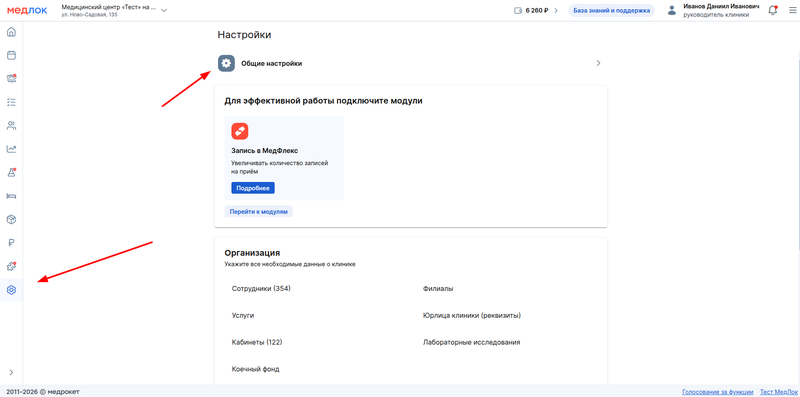The width and height of the screenshot is (800, 397).
Task: Click the МедЛок logo
Action: pyautogui.click(x=27, y=10)
